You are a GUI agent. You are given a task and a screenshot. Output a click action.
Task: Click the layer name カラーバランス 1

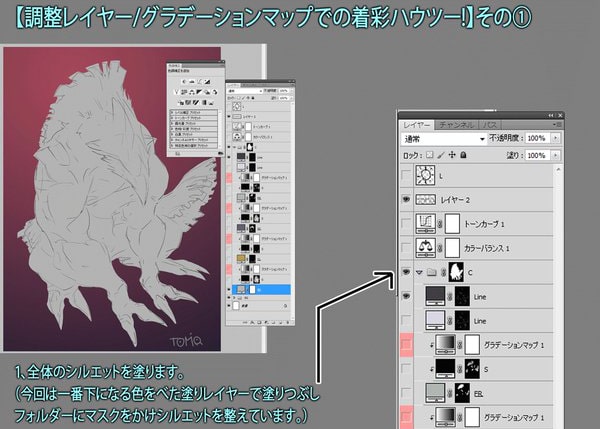click(x=486, y=248)
